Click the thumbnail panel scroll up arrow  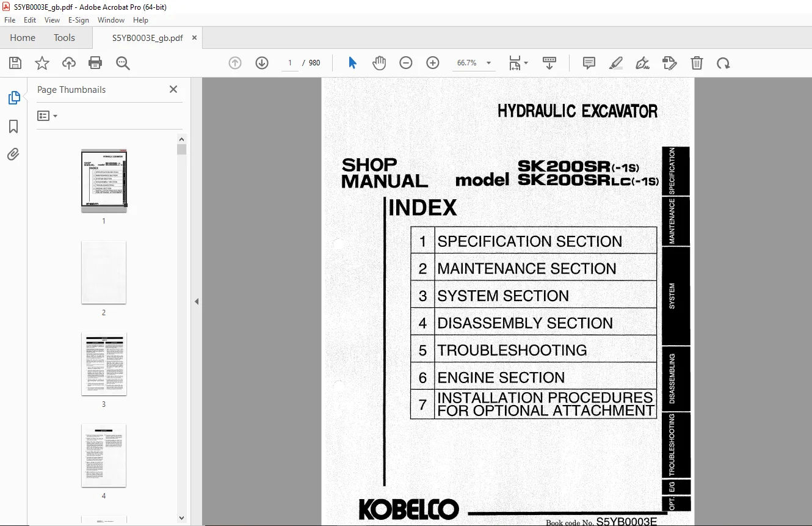click(181, 139)
